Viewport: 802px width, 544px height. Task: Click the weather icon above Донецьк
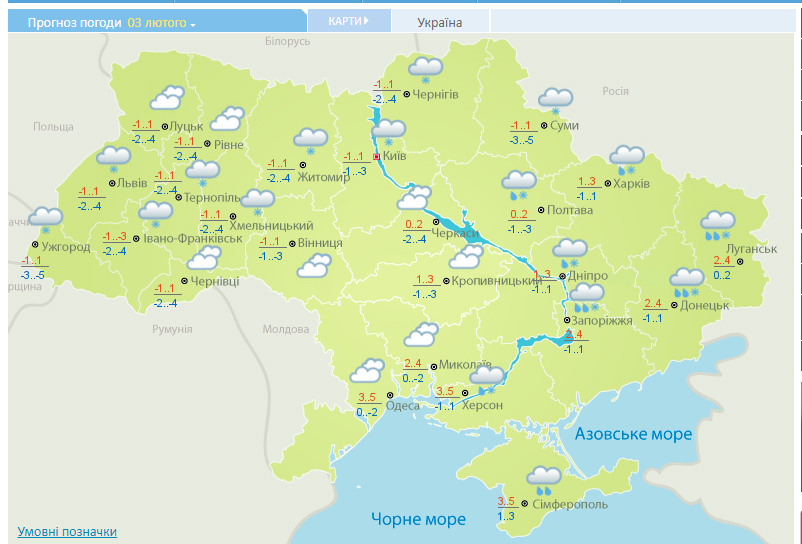[x=687, y=283]
